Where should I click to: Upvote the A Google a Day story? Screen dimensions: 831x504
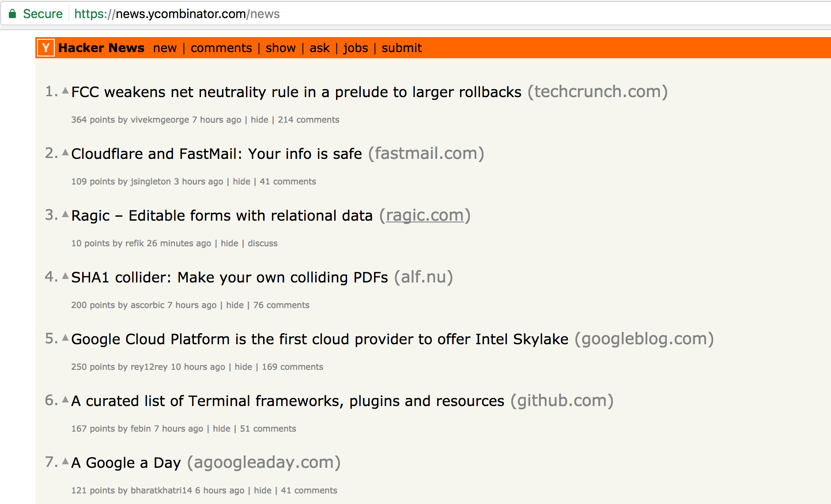point(65,462)
